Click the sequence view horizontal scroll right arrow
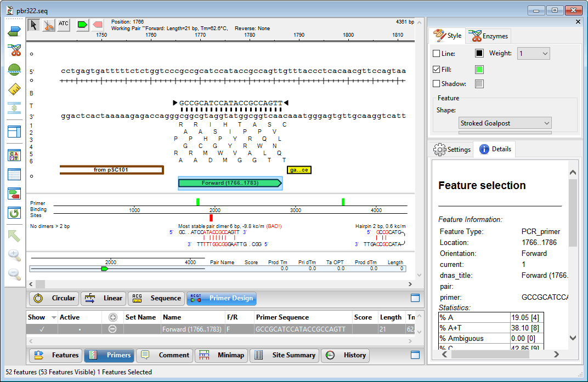This screenshot has height=382, width=588. [x=410, y=284]
